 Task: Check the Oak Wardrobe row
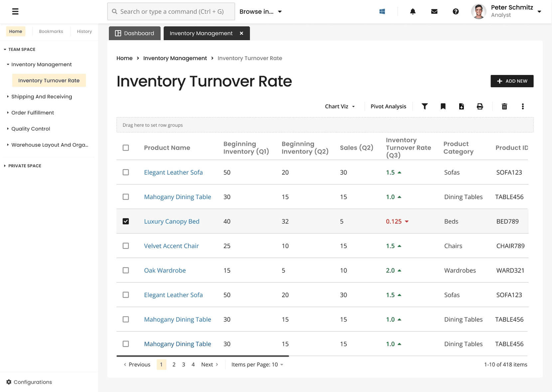pyautogui.click(x=126, y=270)
